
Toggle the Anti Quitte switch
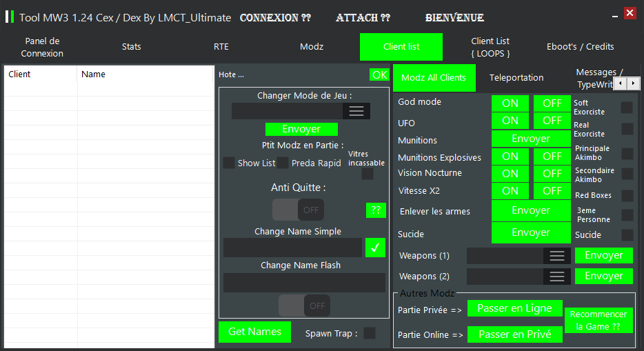tap(298, 210)
